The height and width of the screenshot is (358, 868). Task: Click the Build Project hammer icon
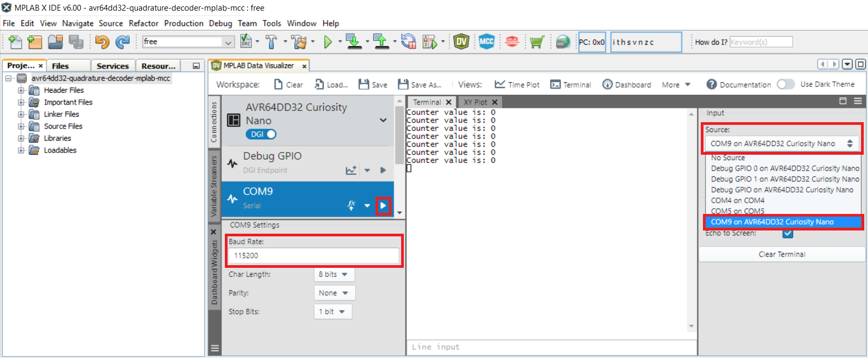coord(271,41)
